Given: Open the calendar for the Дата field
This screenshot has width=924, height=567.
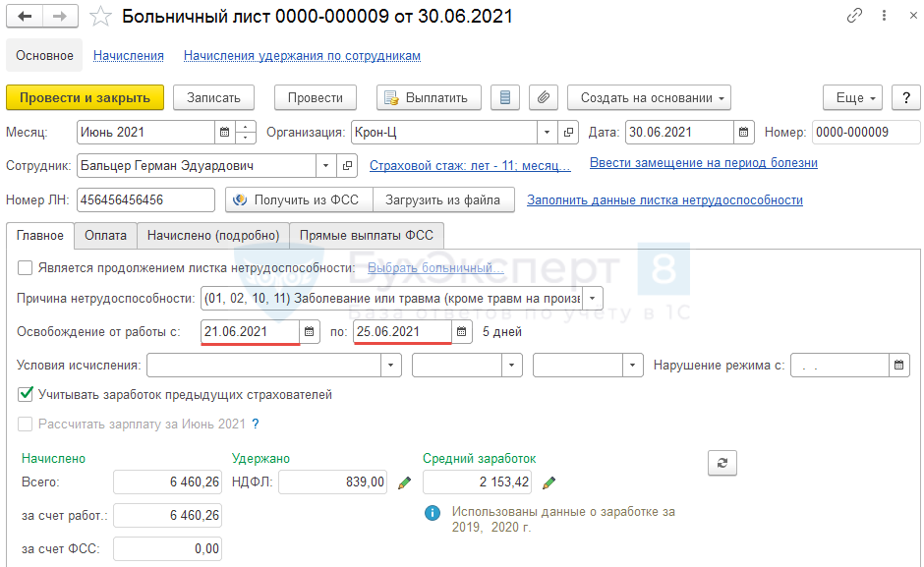Looking at the screenshot, I should coord(744,132).
